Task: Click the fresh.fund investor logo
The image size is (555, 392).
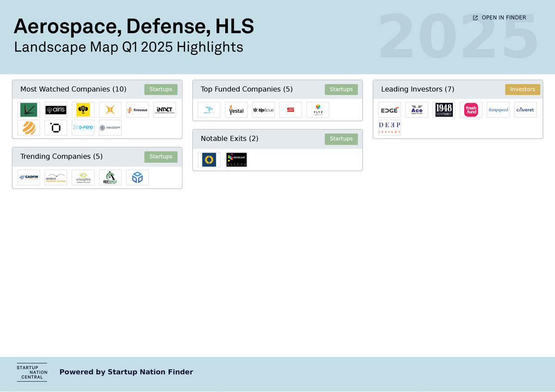Action: click(x=471, y=110)
